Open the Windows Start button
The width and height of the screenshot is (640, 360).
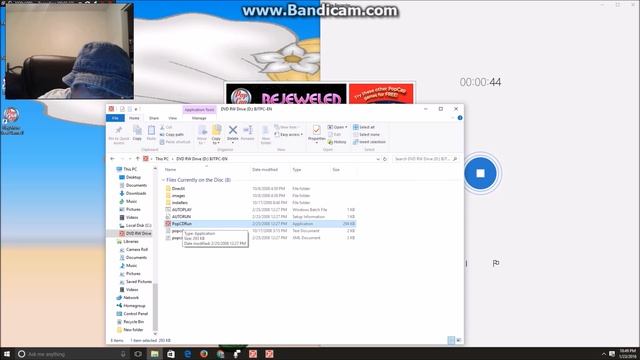point(7,354)
